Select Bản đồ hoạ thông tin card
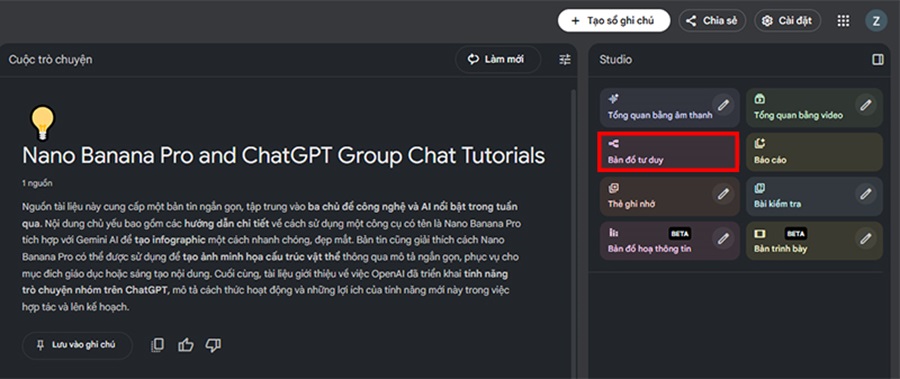This screenshot has height=379, width=900. 669,241
